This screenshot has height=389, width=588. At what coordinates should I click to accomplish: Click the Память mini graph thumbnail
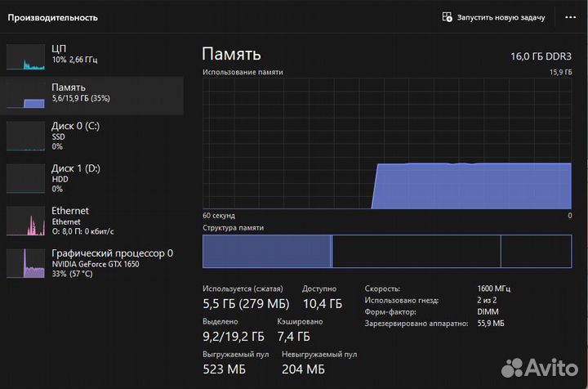[x=26, y=96]
